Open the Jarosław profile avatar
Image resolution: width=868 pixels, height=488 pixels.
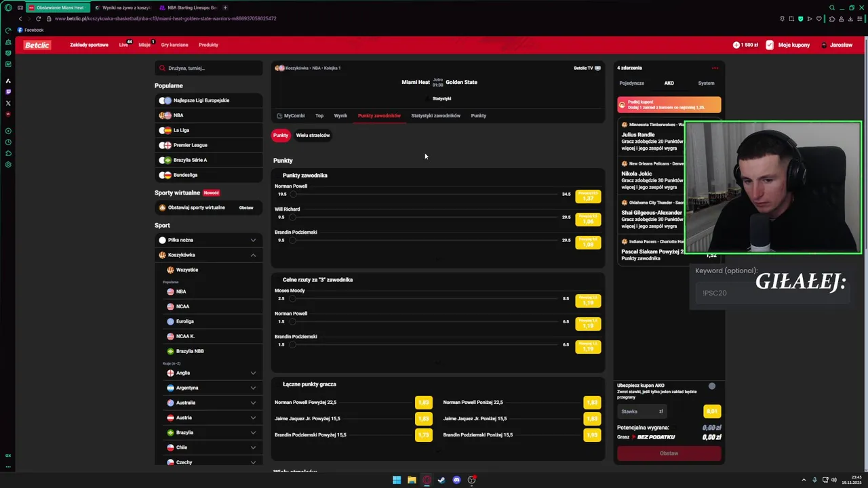click(x=824, y=45)
